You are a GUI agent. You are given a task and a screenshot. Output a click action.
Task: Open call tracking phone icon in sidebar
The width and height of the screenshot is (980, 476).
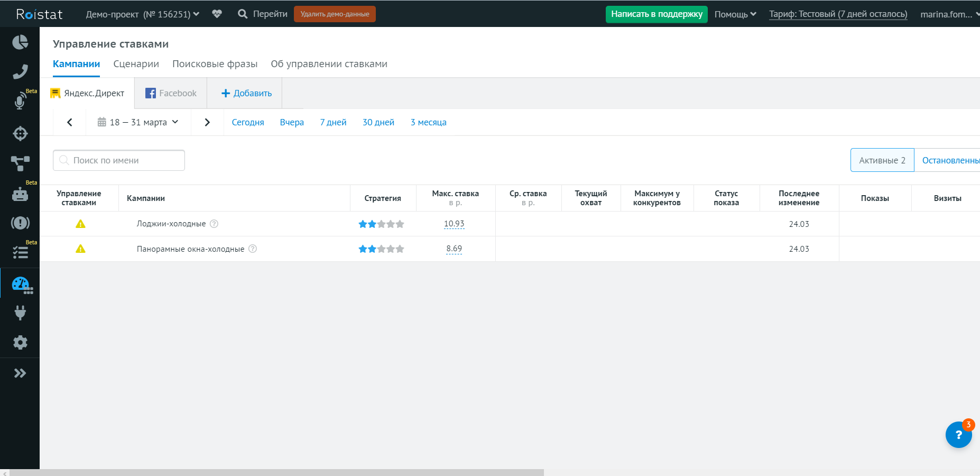[20, 72]
